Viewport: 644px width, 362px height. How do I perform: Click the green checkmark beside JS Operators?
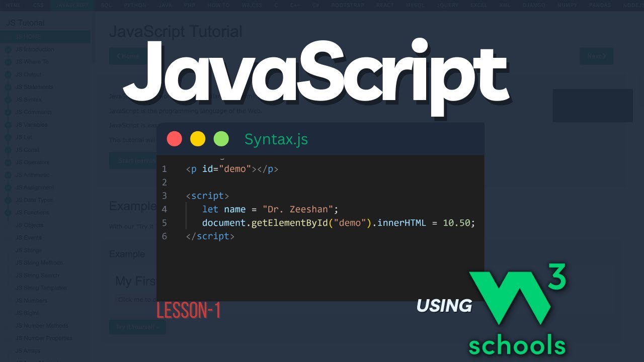(x=8, y=162)
